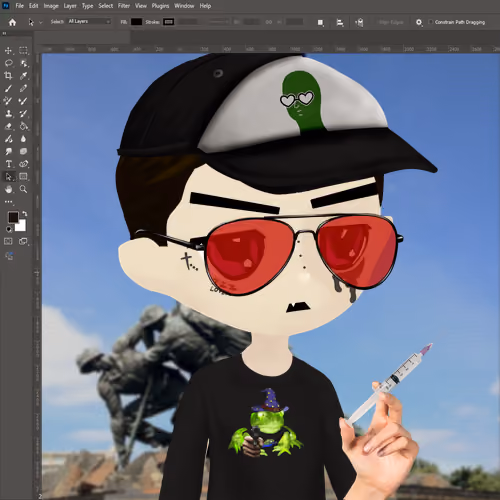This screenshot has width=500, height=500.
Task: Expand the tool preset picker arrow
Action: click(41, 22)
